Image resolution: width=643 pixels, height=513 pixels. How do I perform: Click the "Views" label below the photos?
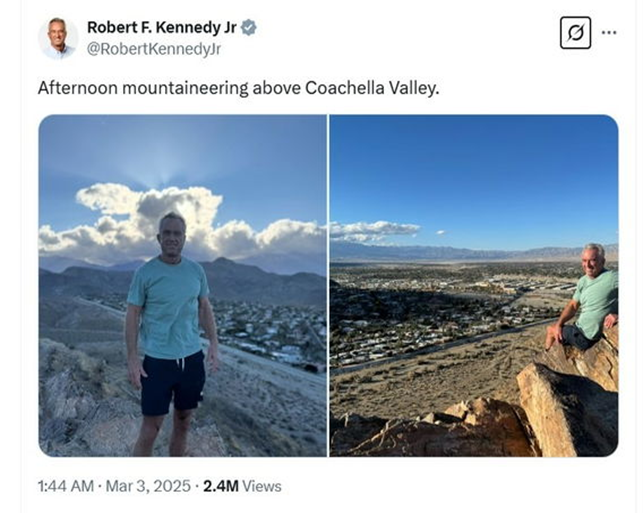point(261,486)
